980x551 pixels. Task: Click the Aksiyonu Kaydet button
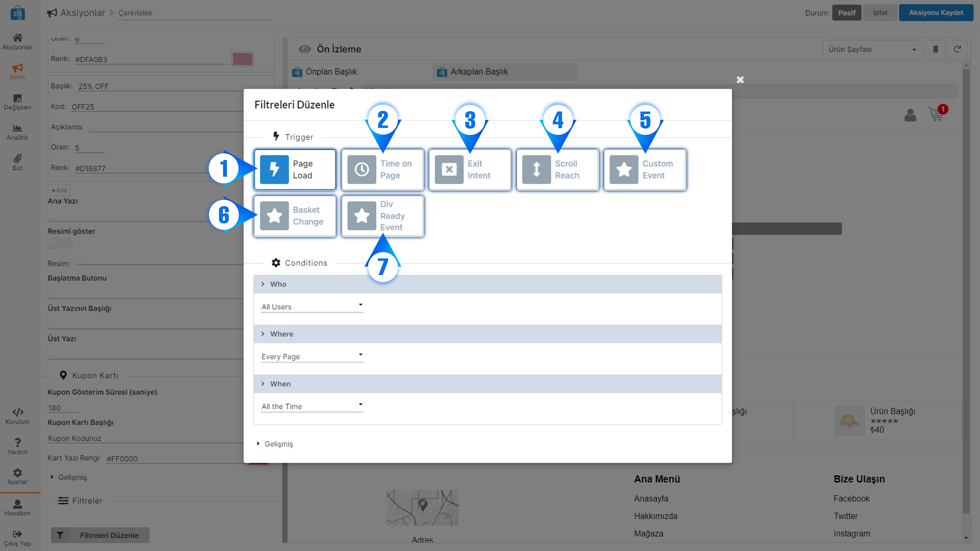(936, 13)
